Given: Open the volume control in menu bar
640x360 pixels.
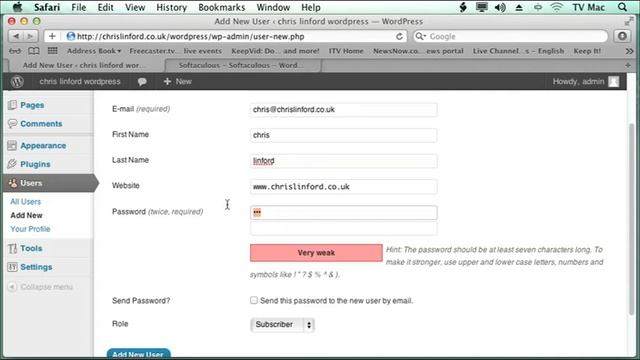Looking at the screenshot, I should coord(500,7).
